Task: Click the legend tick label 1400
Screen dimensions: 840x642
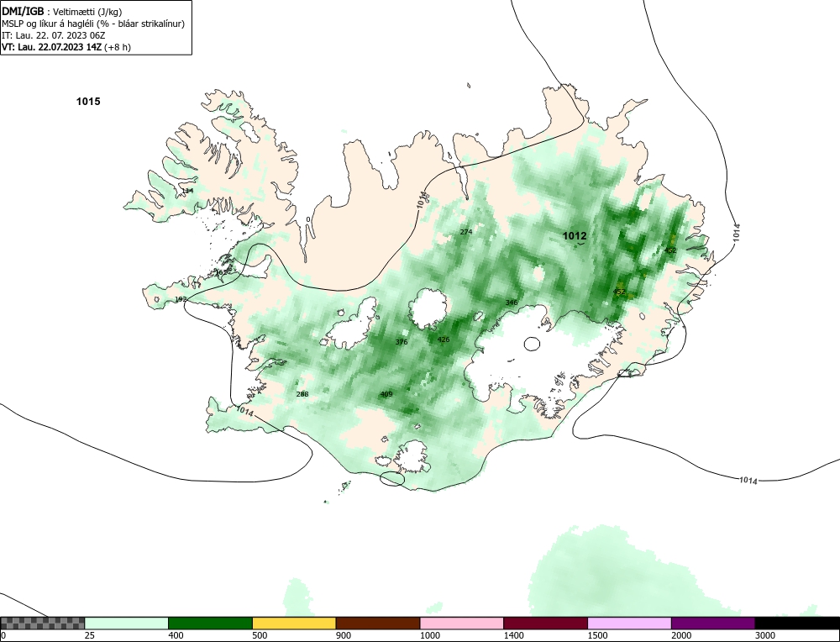Action: click(514, 635)
